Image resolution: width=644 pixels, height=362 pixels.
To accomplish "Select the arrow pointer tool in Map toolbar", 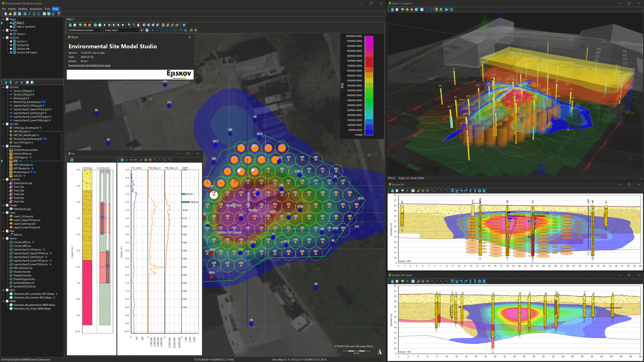I will pos(105,25).
